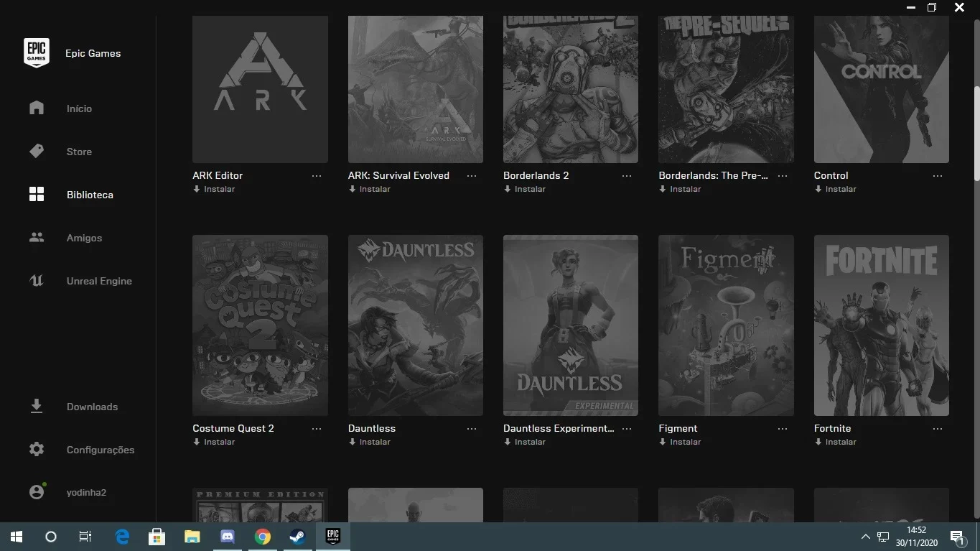This screenshot has height=551, width=980.
Task: Click the Store tag icon
Action: (x=37, y=151)
